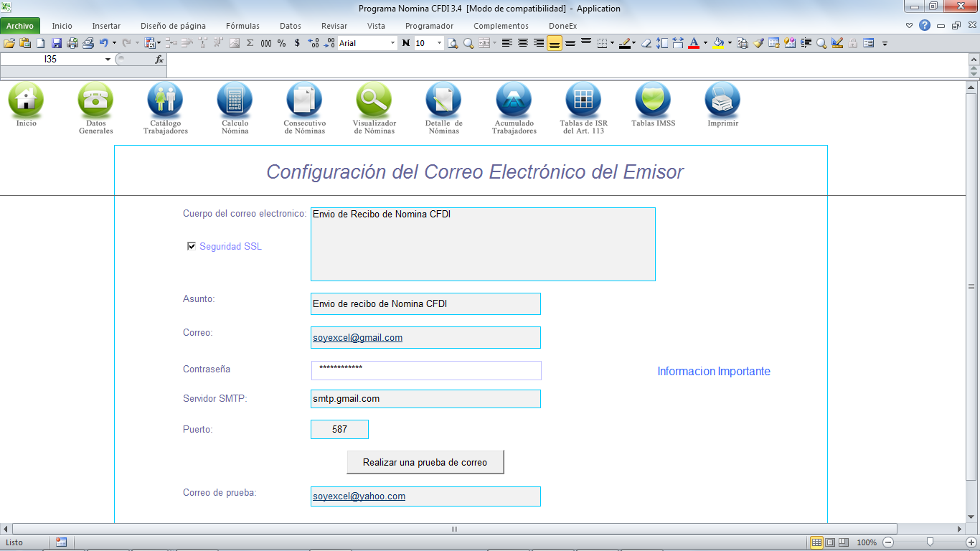Apply the red font color button
Image resolution: width=980 pixels, height=551 pixels.
click(694, 43)
